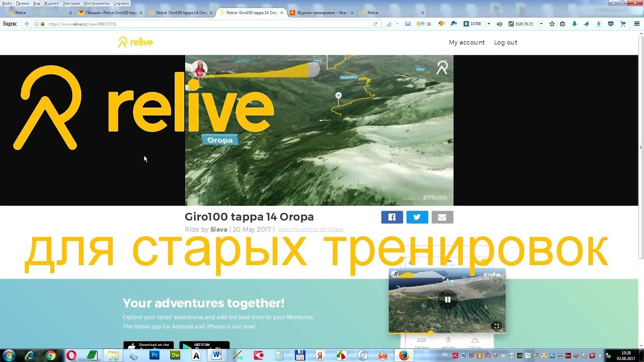
Task: Click the back chevron in the phone mockup
Action: (x=410, y=262)
